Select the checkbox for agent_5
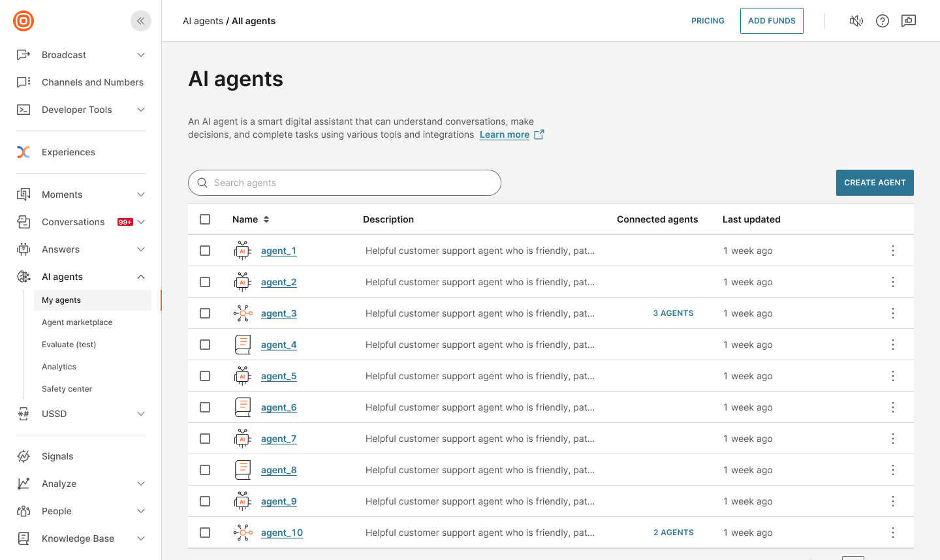This screenshot has width=940, height=560. (x=205, y=375)
